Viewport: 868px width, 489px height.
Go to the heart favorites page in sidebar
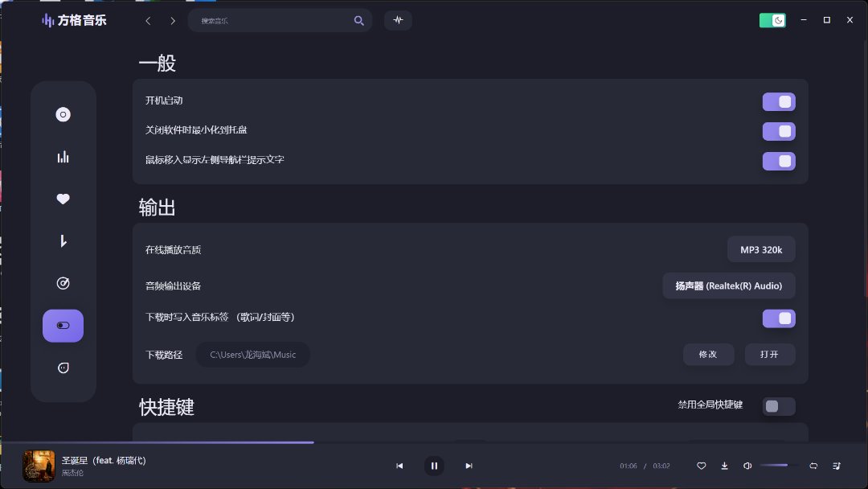(63, 199)
